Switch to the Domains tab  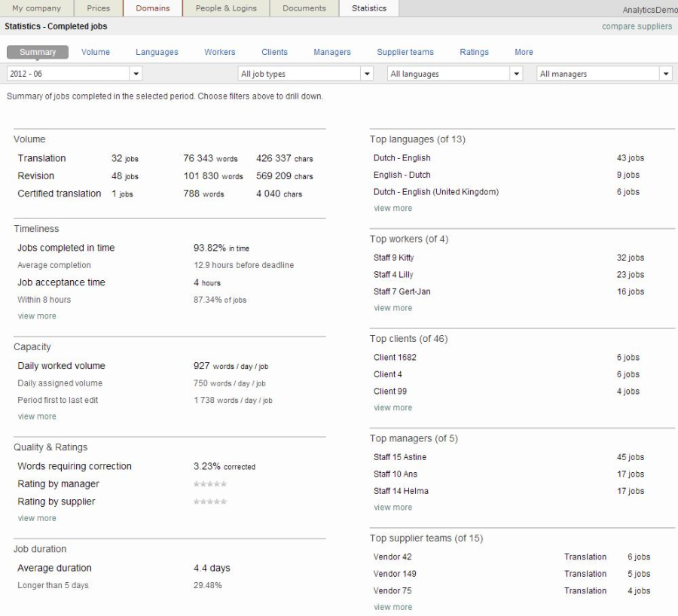click(153, 8)
